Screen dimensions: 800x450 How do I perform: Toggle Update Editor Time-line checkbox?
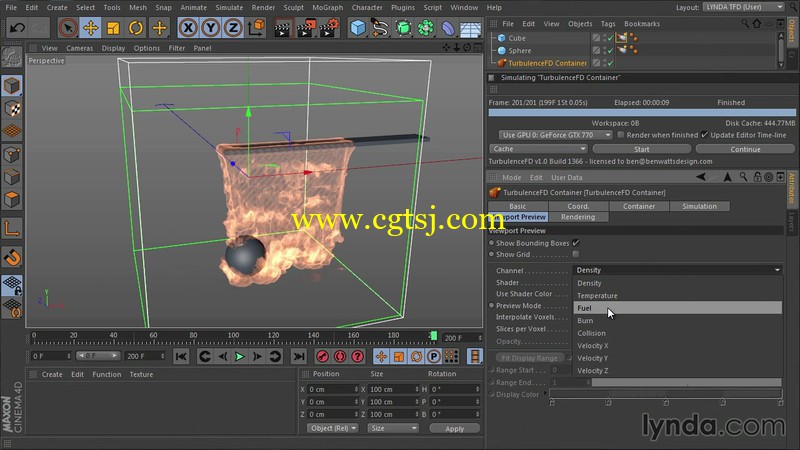705,135
